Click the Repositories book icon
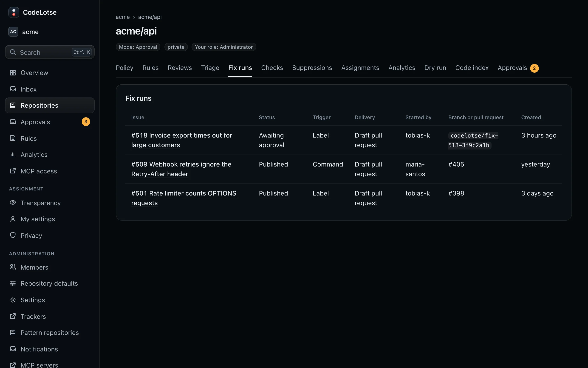Screen dimensions: 588x368 tap(13, 105)
